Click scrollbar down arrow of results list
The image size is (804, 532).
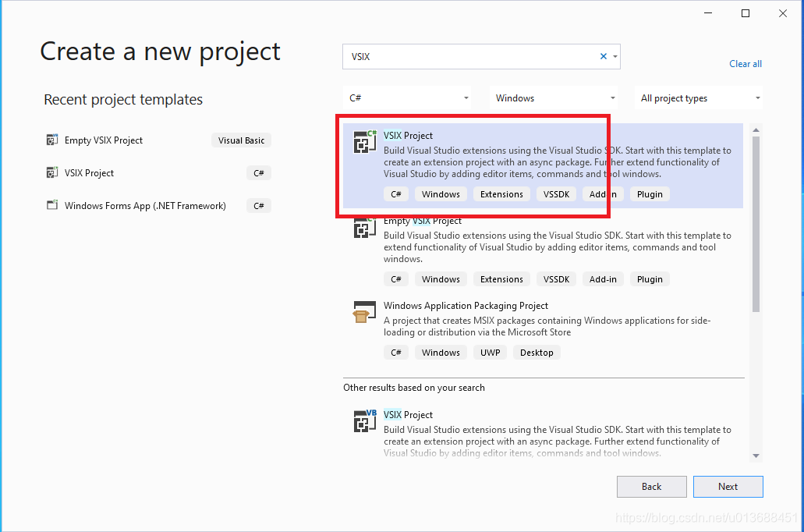(756, 456)
